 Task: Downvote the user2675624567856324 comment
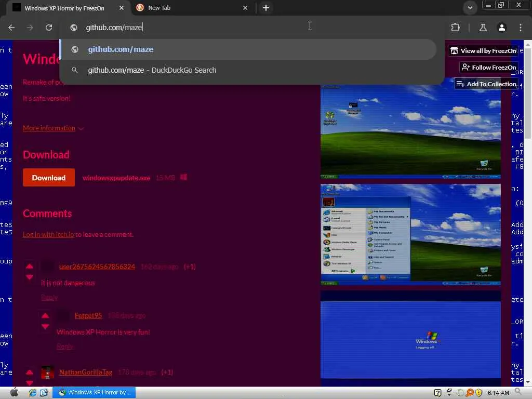coord(30,277)
